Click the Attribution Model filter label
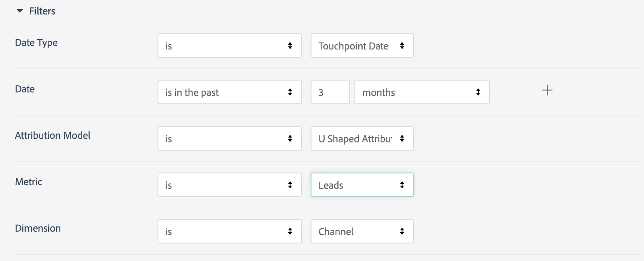This screenshot has width=644, height=261. click(52, 135)
